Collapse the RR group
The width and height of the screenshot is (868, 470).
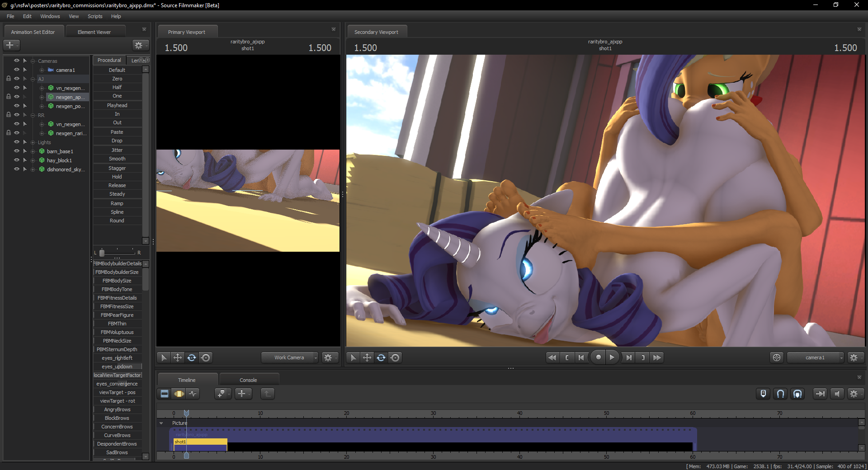[33, 115]
